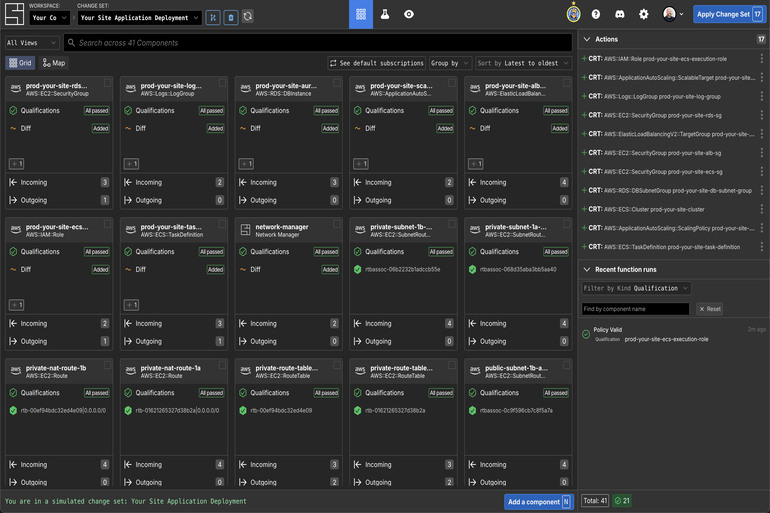Viewport: 770px width, 513px height.
Task: Open the Sort by Latest to oldest dropdown
Action: tap(523, 63)
